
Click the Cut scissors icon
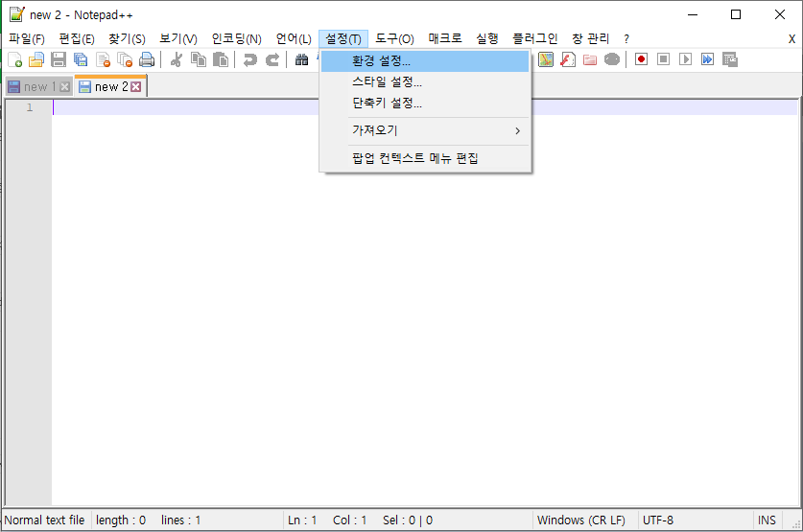[177, 59]
